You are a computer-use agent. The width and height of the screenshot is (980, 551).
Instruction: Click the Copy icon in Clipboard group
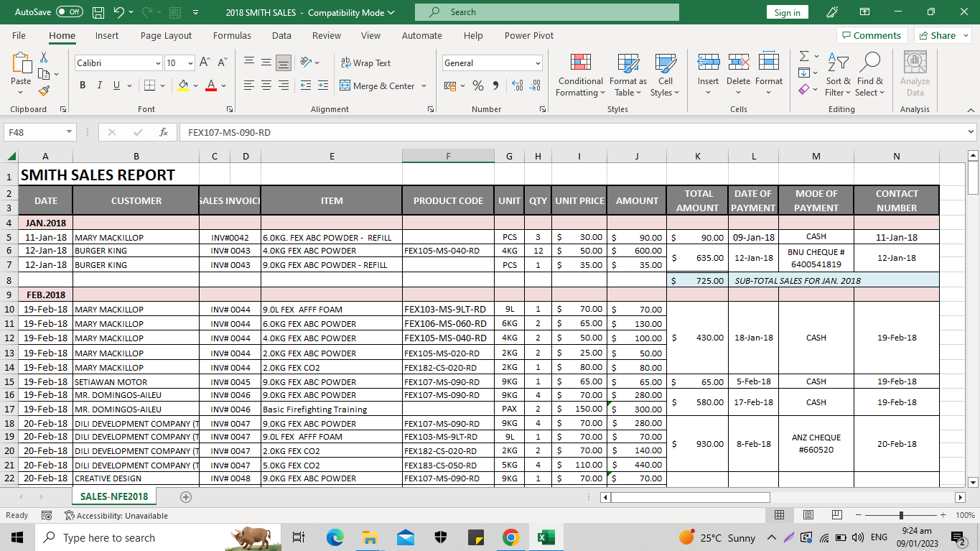(44, 74)
